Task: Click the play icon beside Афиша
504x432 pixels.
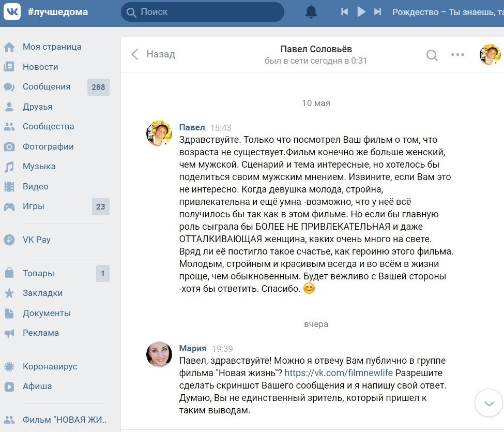Action: tap(9, 386)
